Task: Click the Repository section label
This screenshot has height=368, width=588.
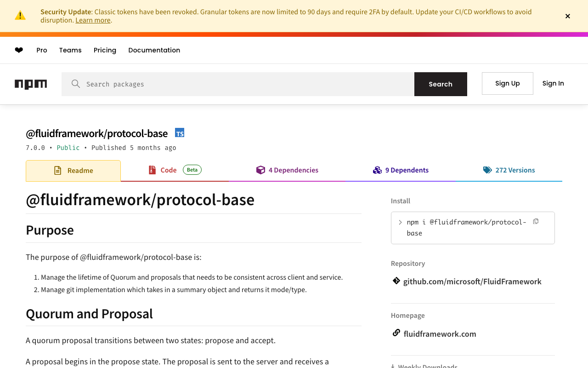Action: [x=408, y=264]
